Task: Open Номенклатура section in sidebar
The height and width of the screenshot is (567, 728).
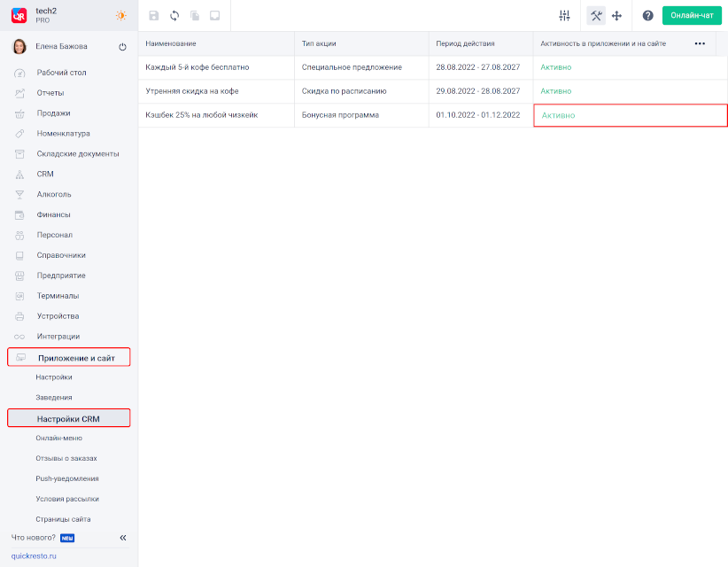Action: [x=64, y=134]
